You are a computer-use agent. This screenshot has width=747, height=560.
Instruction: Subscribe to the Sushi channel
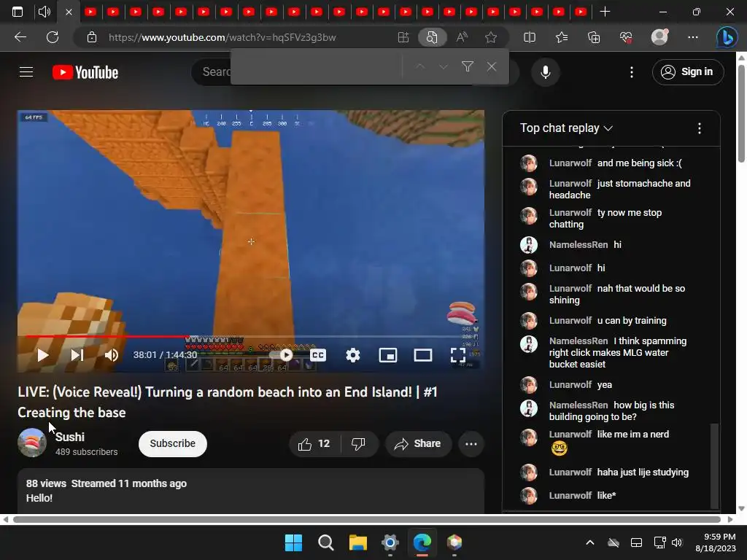pyautogui.click(x=172, y=444)
